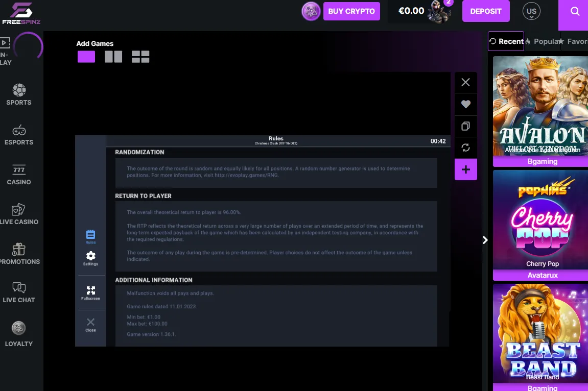Open the Loyalty page
The width and height of the screenshot is (588, 391).
click(x=19, y=334)
